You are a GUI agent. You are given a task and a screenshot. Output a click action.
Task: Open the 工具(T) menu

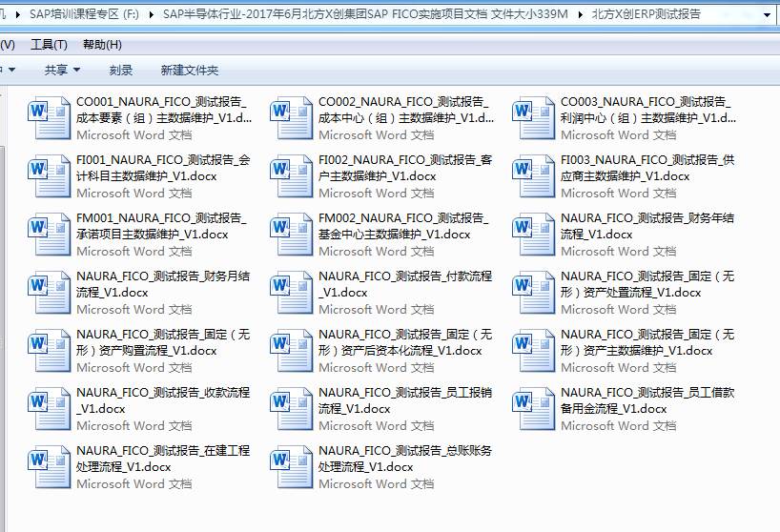[x=49, y=45]
